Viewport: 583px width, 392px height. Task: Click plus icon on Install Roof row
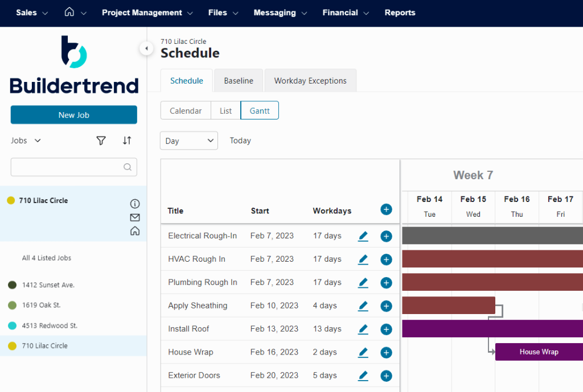tap(386, 329)
